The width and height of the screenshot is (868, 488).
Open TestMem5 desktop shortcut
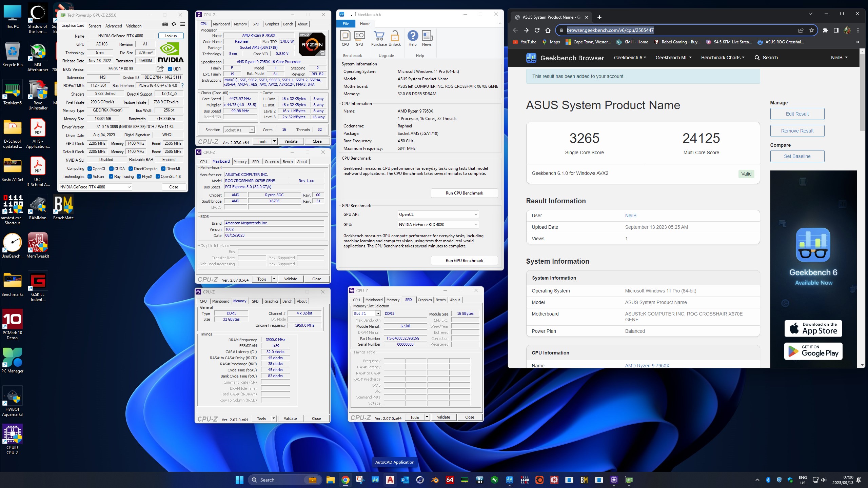click(x=12, y=93)
